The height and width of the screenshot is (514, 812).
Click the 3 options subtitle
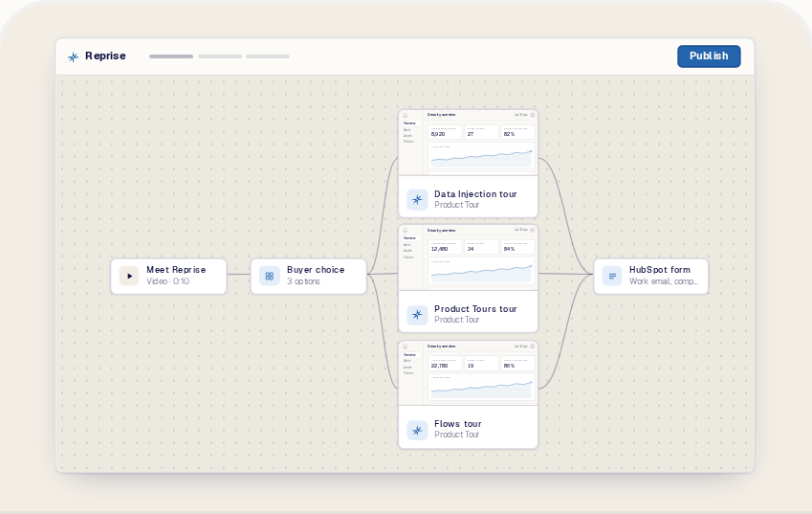pos(303,281)
